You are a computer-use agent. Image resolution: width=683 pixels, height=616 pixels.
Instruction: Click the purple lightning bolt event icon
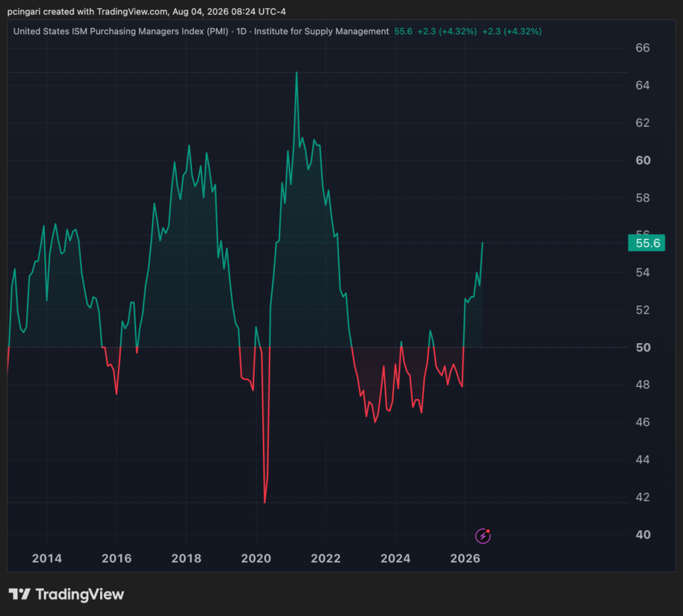[x=483, y=536]
